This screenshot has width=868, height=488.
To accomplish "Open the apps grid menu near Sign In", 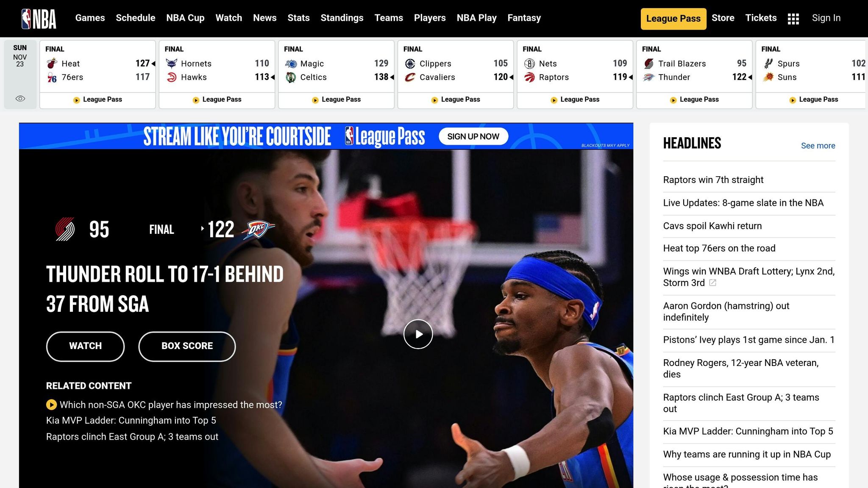I will point(793,18).
